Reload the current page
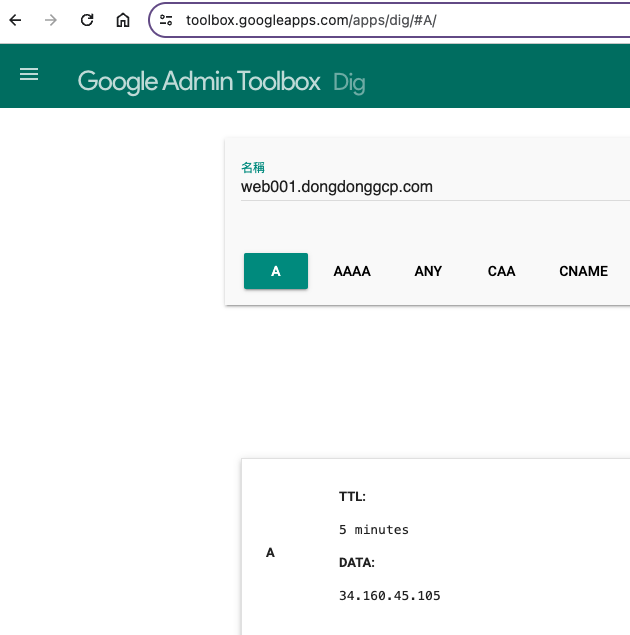Viewport: 630px width, 635px height. click(x=87, y=20)
